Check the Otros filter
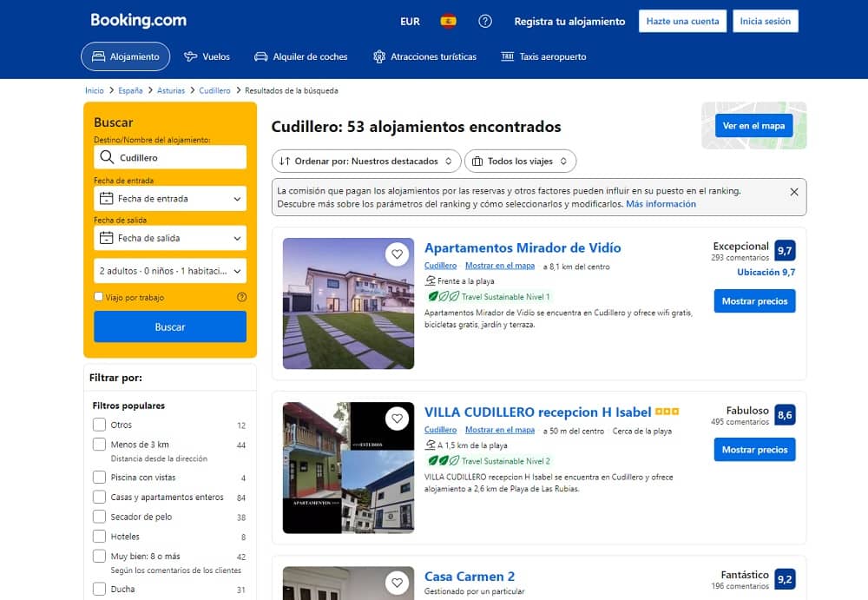868x600 pixels. [99, 425]
